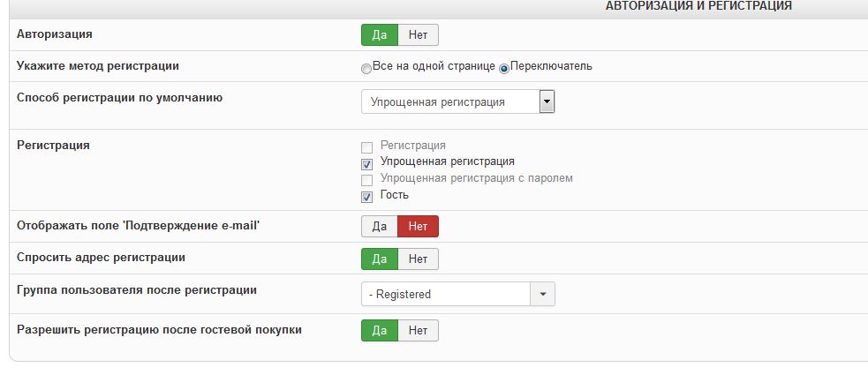Click red Нет for 'Подтверждение e-mail'
868x375 pixels.
point(418,226)
